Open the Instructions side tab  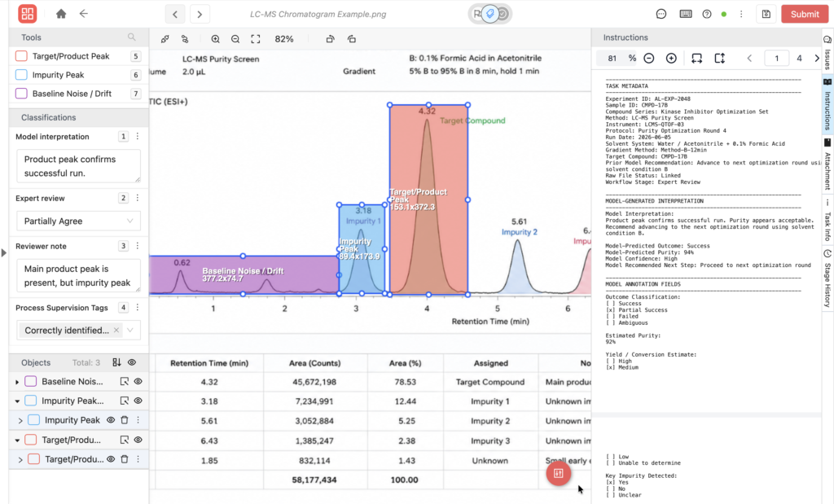[827, 105]
